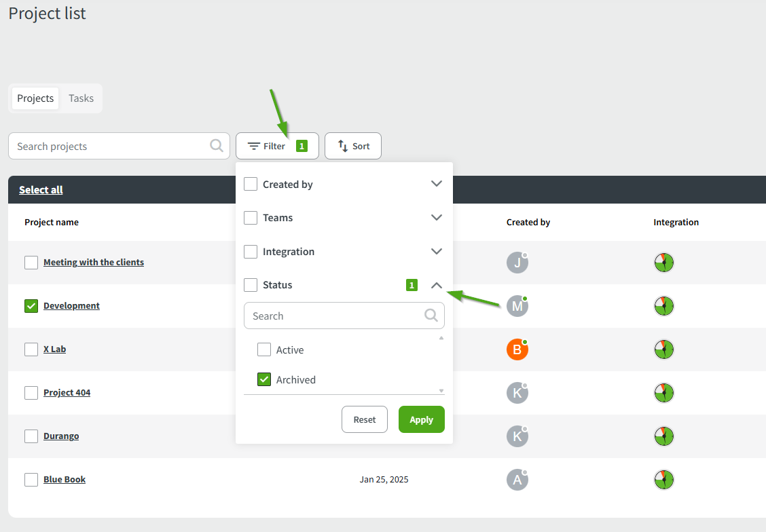Click the J avatar for Meeting with the clients
The width and height of the screenshot is (766, 532).
(517, 263)
